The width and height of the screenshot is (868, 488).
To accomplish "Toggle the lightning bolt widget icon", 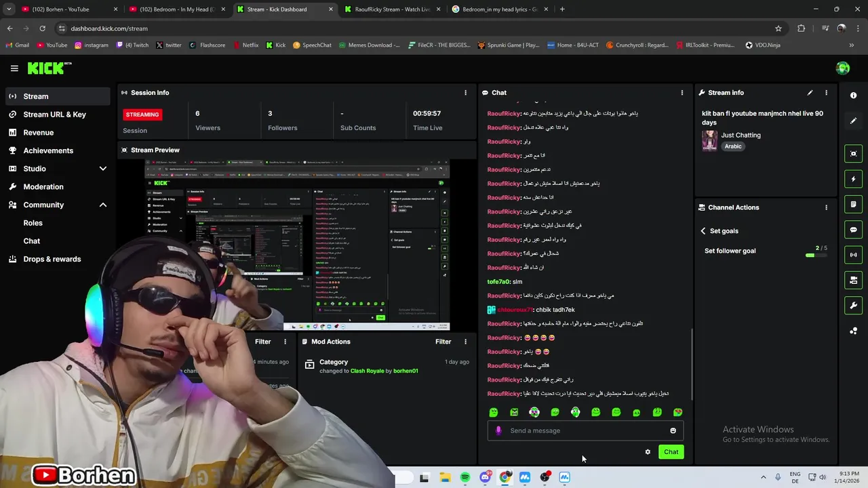I will [853, 179].
